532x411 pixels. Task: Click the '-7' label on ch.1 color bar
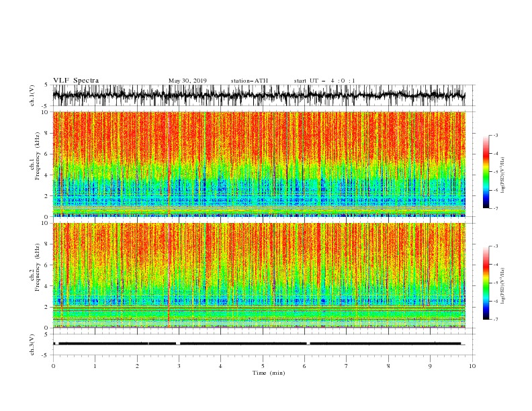coord(495,208)
